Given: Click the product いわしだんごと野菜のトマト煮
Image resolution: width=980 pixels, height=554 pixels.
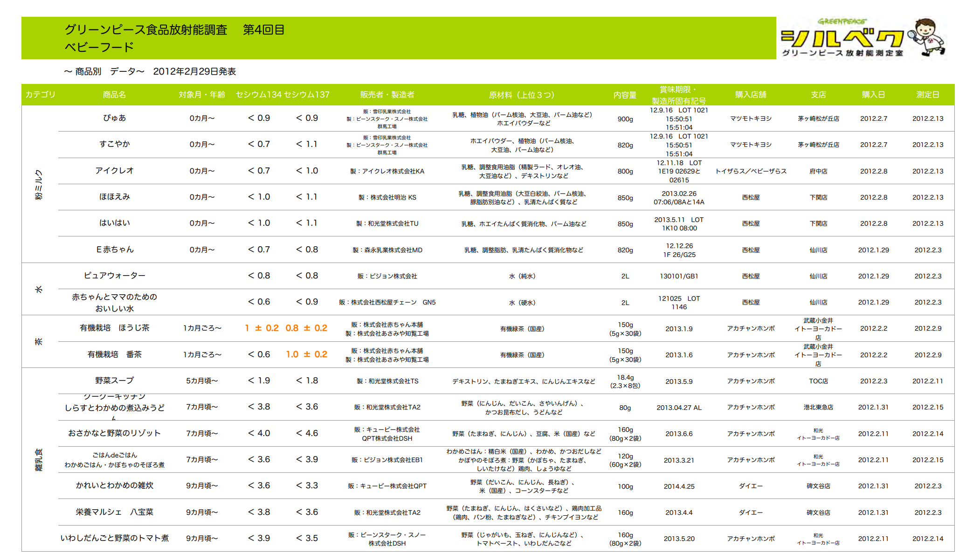Looking at the screenshot, I should coord(114,538).
